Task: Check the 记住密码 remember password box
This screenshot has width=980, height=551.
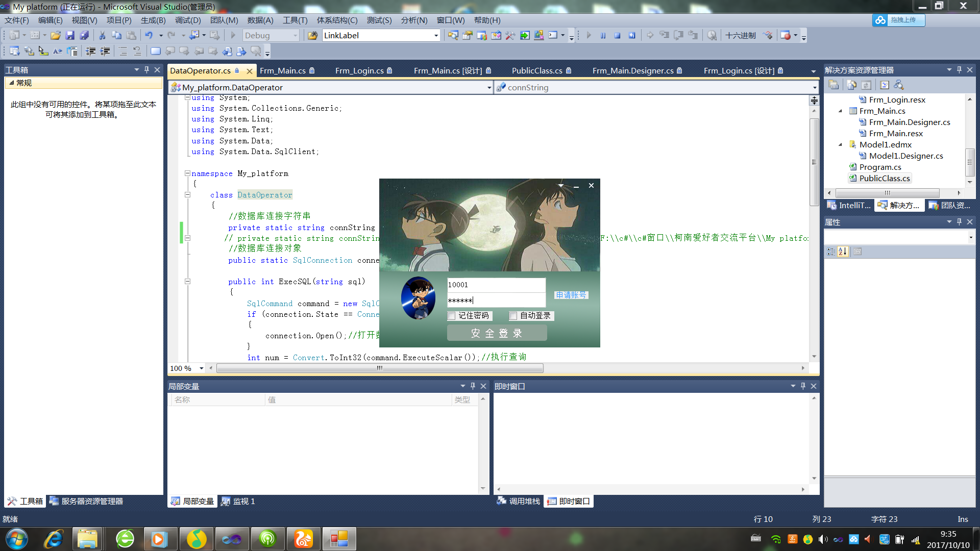Action: click(451, 316)
